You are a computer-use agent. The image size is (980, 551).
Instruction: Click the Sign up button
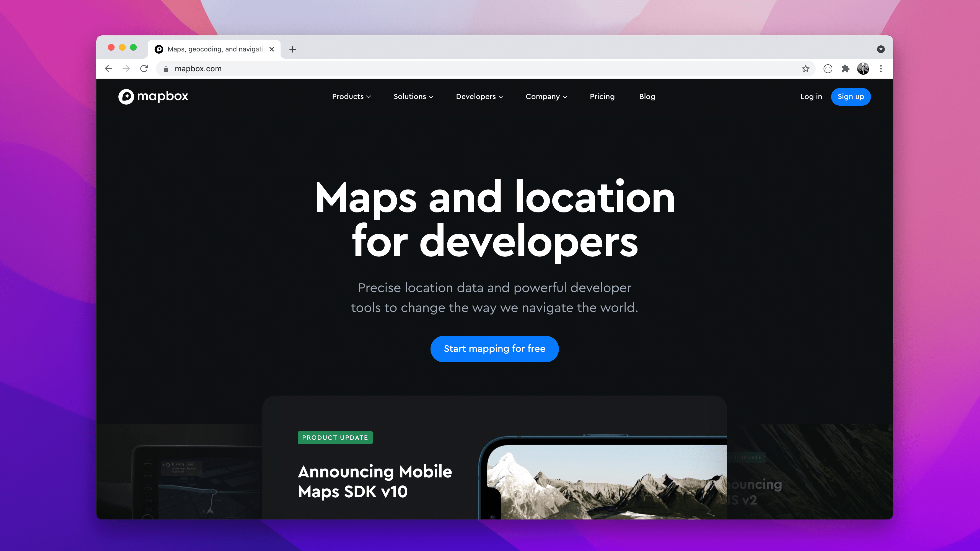[x=851, y=97]
